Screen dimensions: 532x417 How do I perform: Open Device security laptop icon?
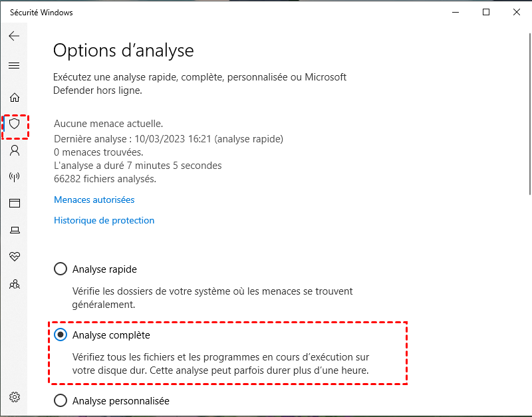point(14,230)
